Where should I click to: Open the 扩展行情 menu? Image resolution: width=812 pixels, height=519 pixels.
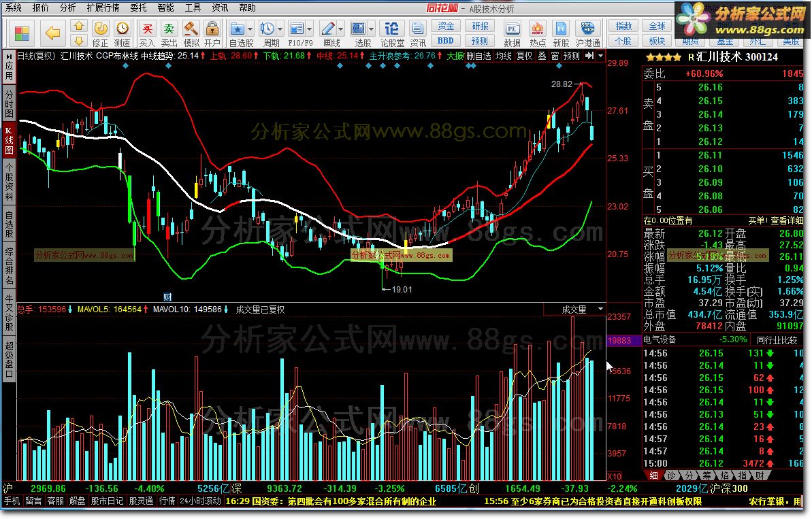[x=103, y=7]
